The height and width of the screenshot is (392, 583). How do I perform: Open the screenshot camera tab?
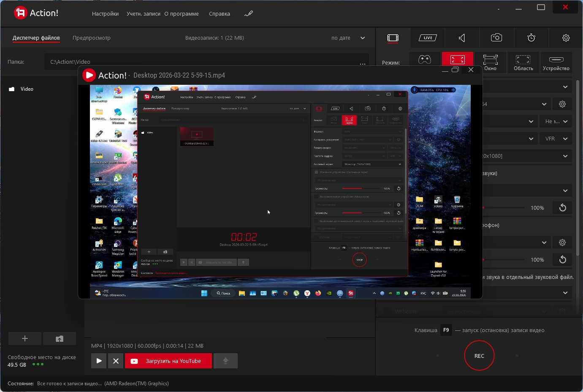click(496, 38)
